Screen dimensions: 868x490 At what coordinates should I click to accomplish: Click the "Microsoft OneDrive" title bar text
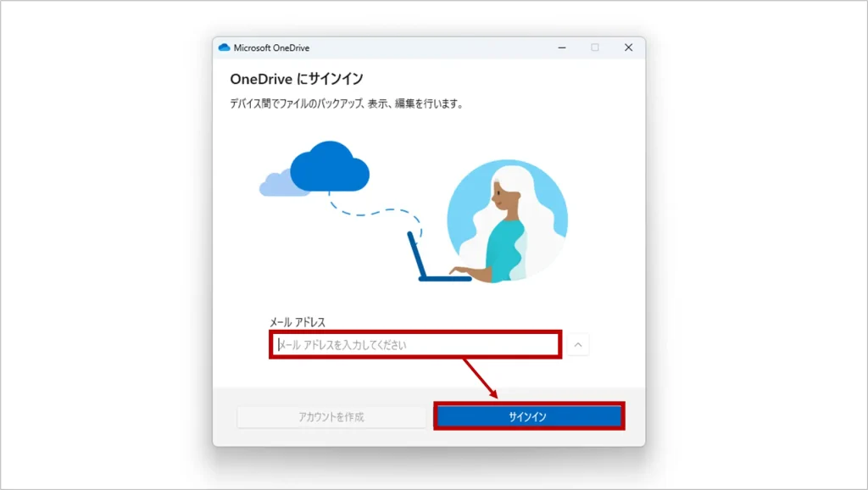(273, 48)
